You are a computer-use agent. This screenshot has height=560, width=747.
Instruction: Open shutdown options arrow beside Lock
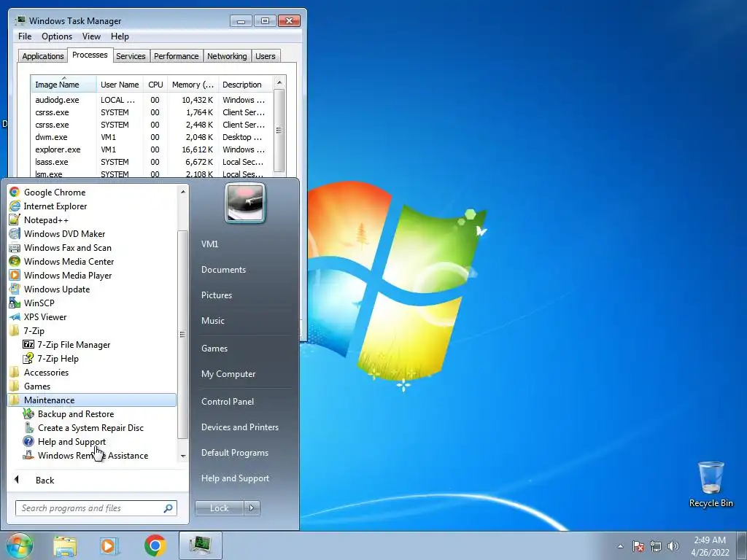click(x=252, y=508)
